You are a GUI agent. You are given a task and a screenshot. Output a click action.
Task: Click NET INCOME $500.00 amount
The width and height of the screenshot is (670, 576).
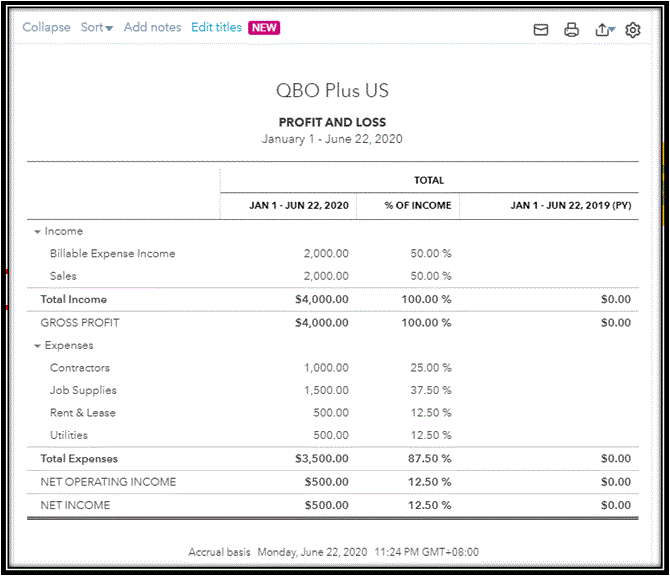point(326,505)
